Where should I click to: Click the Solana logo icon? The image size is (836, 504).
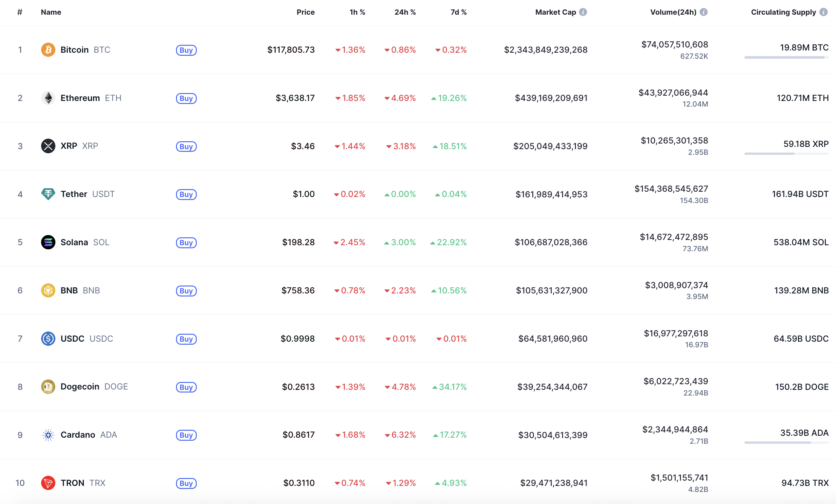tap(48, 242)
